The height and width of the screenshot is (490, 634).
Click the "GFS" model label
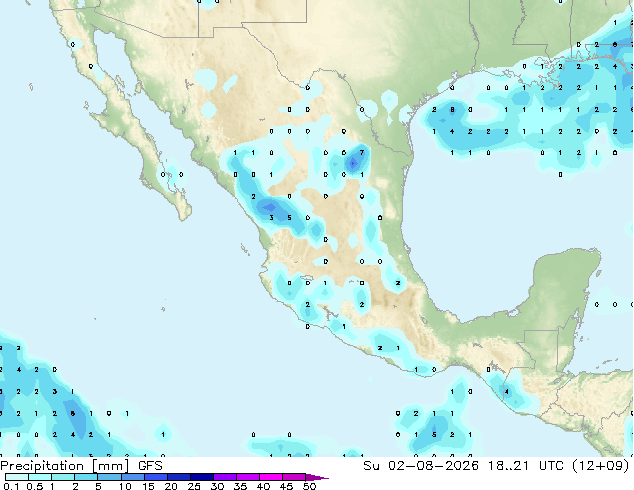150,466
